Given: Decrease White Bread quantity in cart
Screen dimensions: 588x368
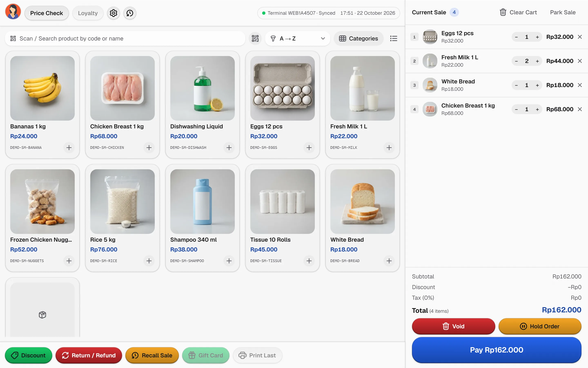Looking at the screenshot, I should 516,85.
